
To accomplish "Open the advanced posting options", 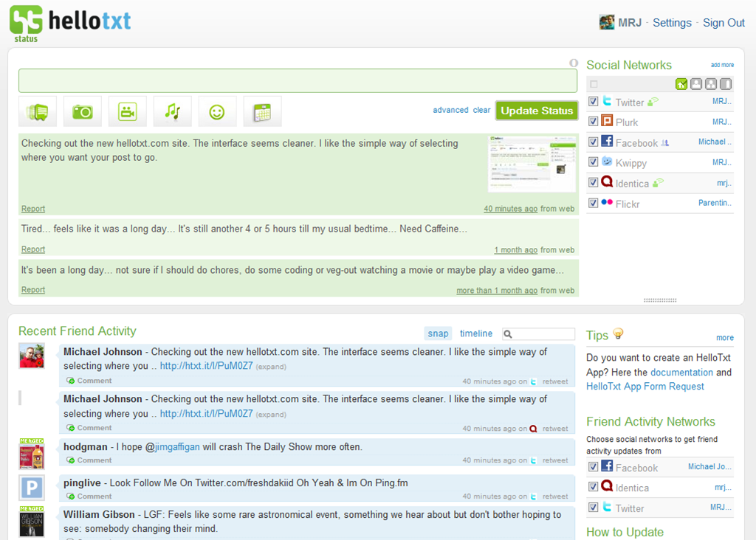I will (x=450, y=110).
